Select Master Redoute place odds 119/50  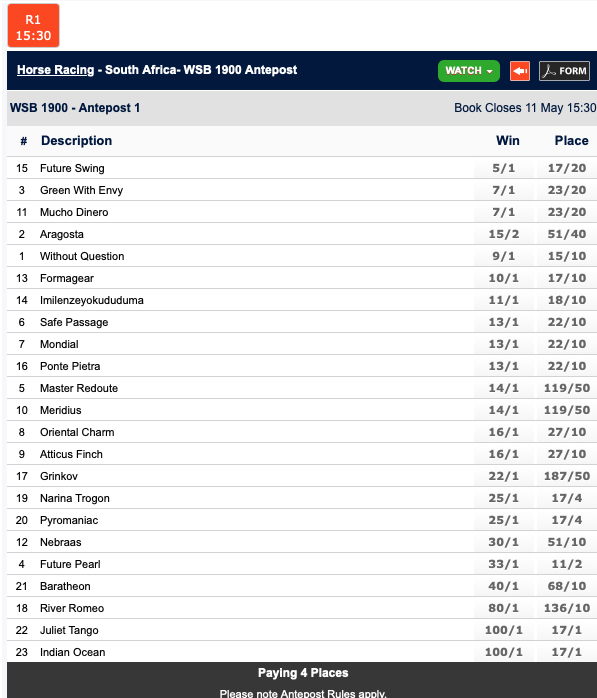coord(567,388)
